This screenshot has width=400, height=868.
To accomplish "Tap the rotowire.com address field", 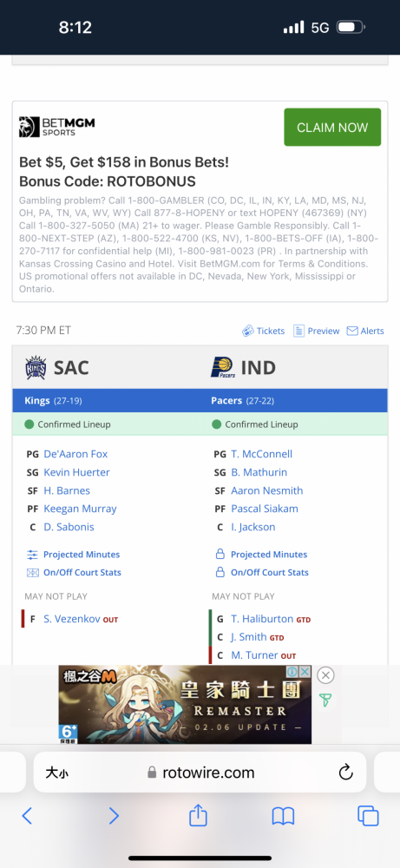I will point(200,773).
